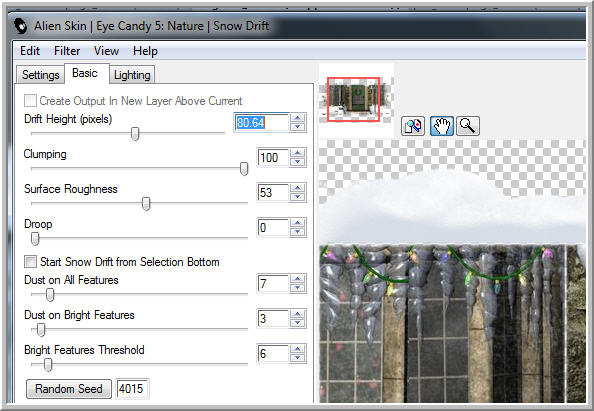594x411 pixels.
Task: Switch to the Lighting tab
Action: pos(132,75)
